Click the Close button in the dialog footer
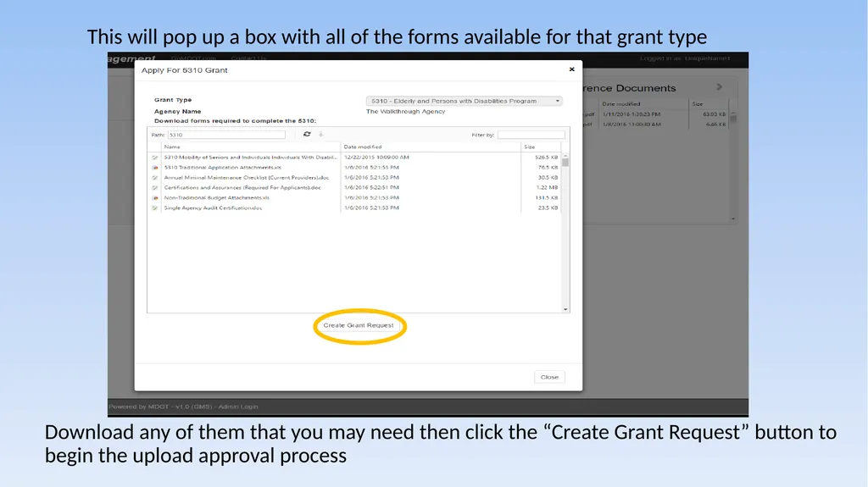The width and height of the screenshot is (868, 487). click(549, 377)
